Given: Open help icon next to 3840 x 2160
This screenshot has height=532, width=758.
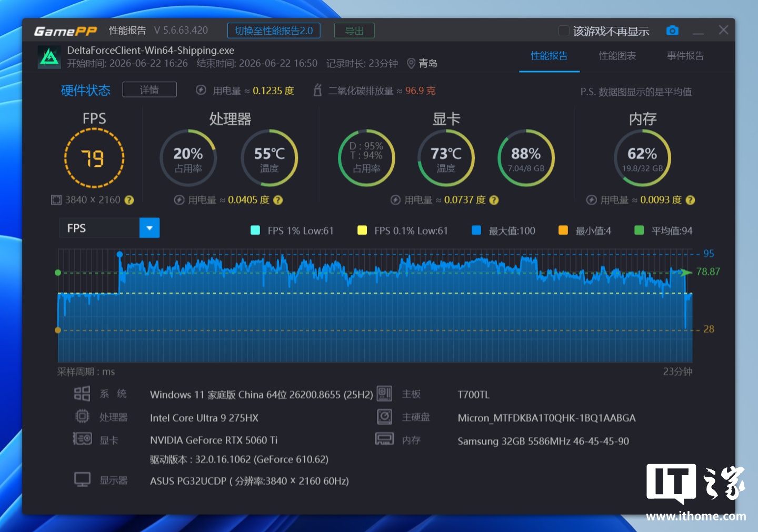Looking at the screenshot, I should pyautogui.click(x=129, y=200).
